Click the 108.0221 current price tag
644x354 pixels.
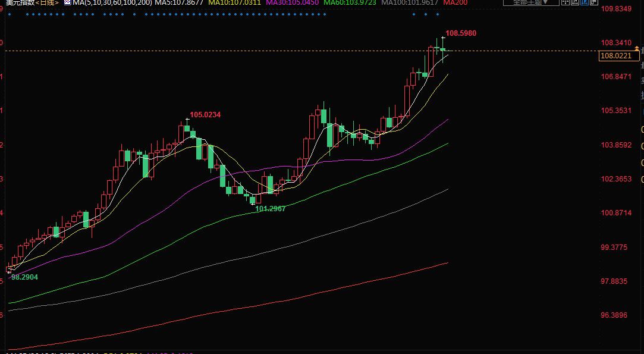click(616, 56)
